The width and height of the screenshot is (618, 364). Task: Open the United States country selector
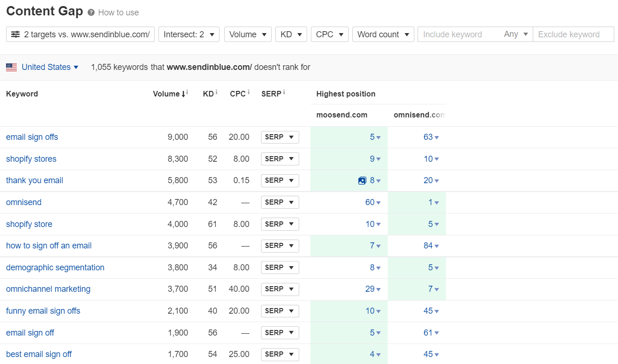(x=50, y=67)
